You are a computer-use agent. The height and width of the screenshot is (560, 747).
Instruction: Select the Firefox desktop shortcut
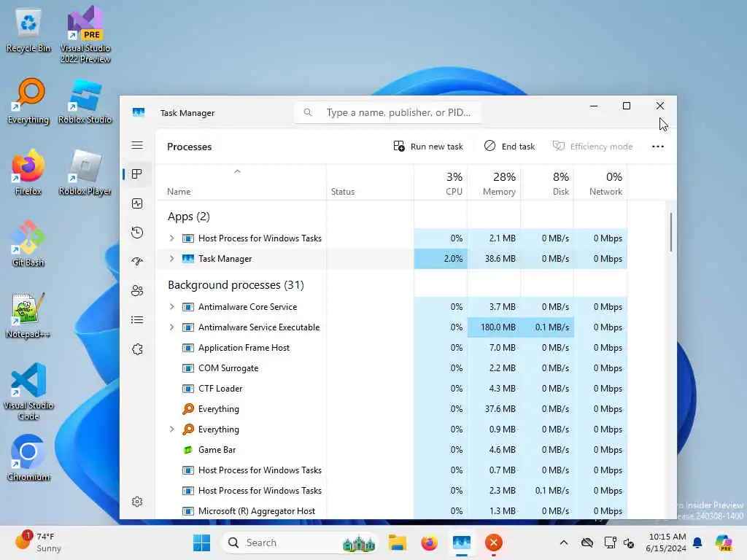click(x=28, y=172)
